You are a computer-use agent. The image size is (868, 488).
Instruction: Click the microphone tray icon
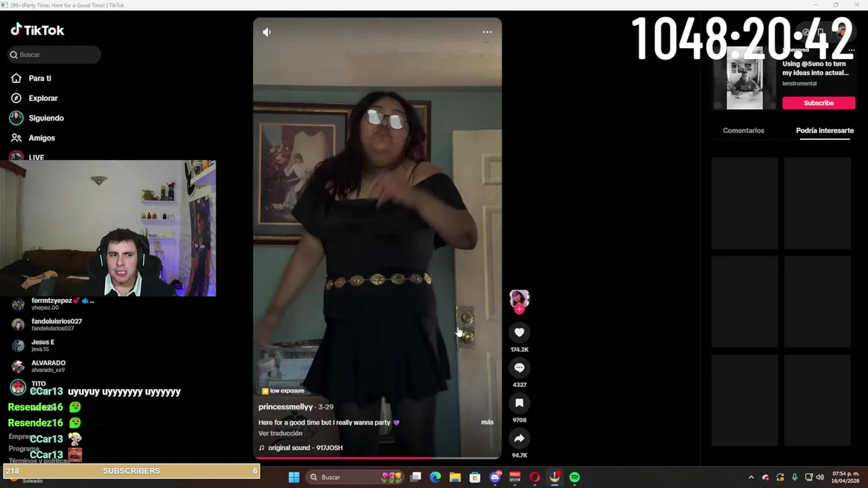794,477
